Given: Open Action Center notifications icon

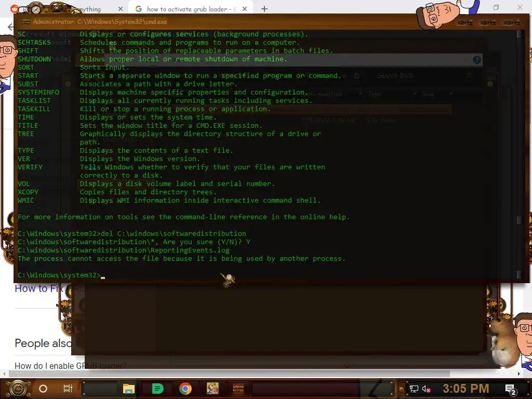Looking at the screenshot, I should click(x=510, y=389).
